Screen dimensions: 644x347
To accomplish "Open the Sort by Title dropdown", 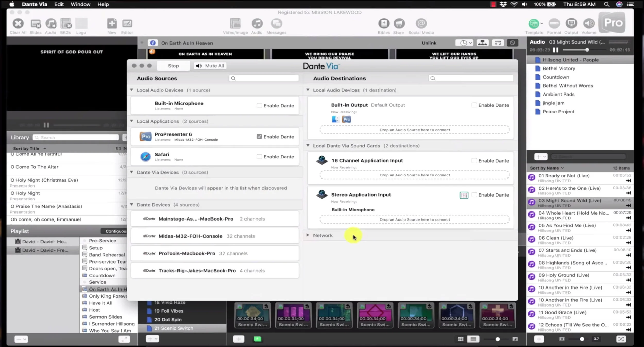I will click(30, 148).
